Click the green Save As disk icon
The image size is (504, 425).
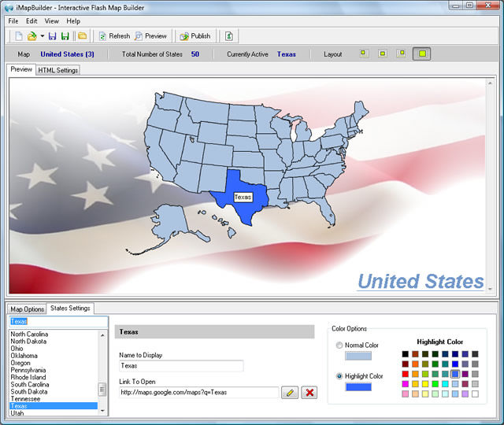(x=65, y=36)
